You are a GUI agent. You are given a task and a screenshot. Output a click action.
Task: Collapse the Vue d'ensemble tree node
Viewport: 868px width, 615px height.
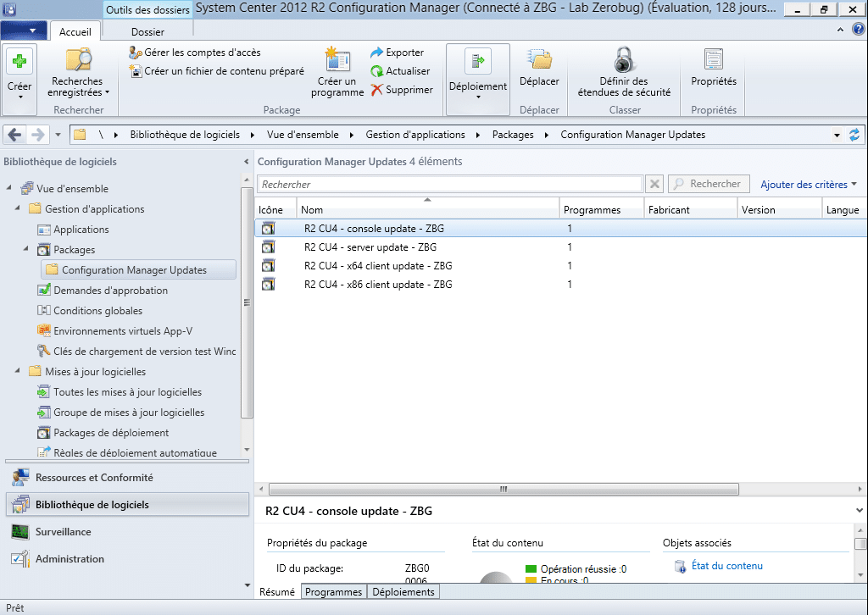[9, 188]
